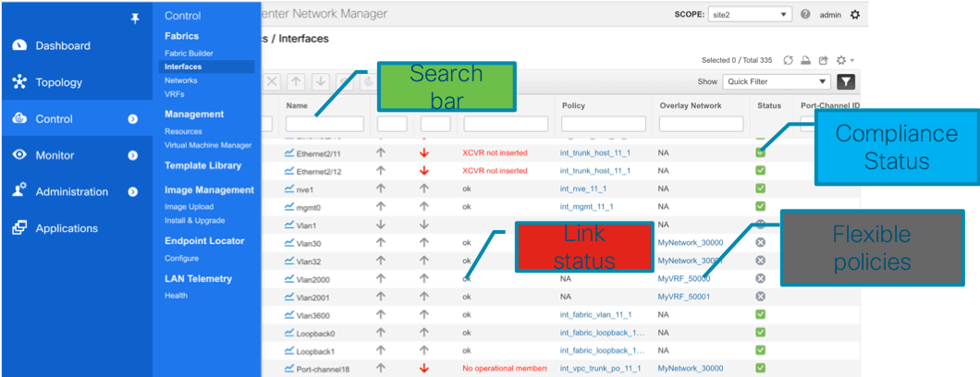Click the Control cloud icon in the sidebar

click(x=19, y=118)
